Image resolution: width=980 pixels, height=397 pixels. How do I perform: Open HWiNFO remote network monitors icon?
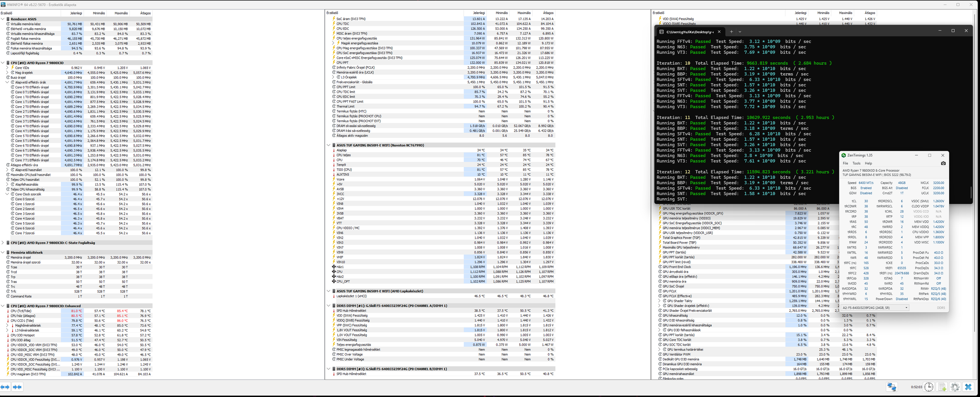click(892, 387)
